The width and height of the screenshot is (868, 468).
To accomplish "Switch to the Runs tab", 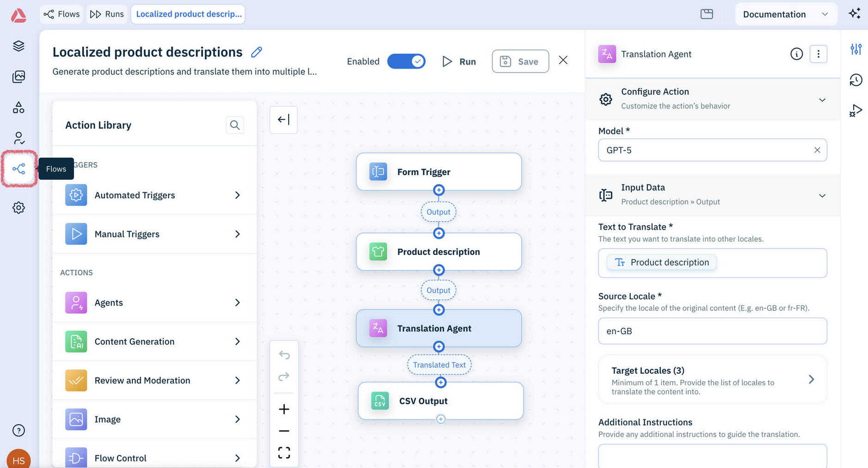I will pyautogui.click(x=107, y=14).
